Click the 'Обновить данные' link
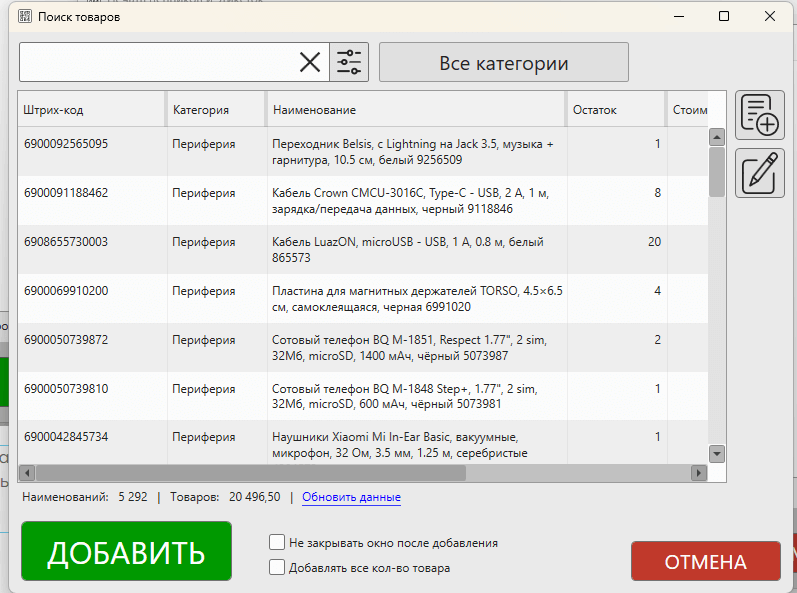Image resolution: width=797 pixels, height=593 pixels. [x=351, y=497]
